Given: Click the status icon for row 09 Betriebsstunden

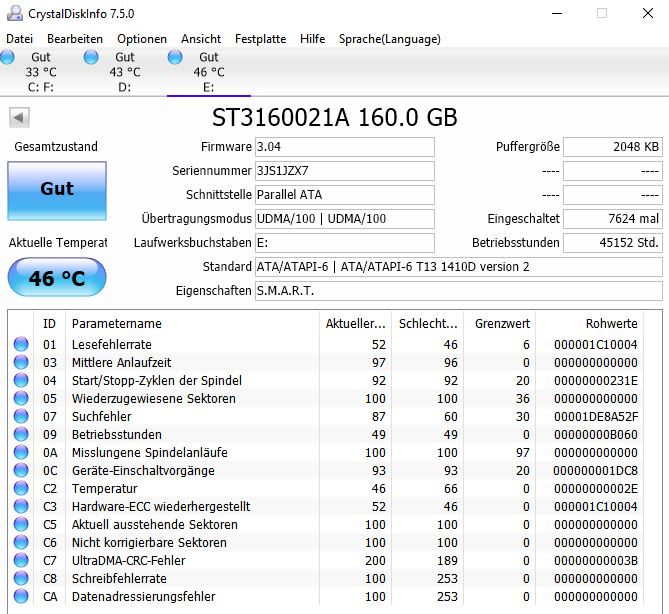Looking at the screenshot, I should click(x=21, y=434).
